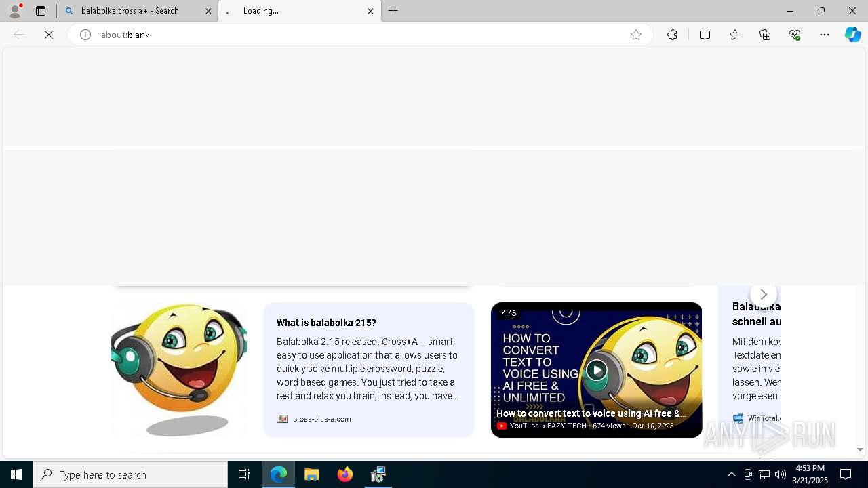Close the balabolka cross a+ Search tab
The image size is (868, 488).
209,11
